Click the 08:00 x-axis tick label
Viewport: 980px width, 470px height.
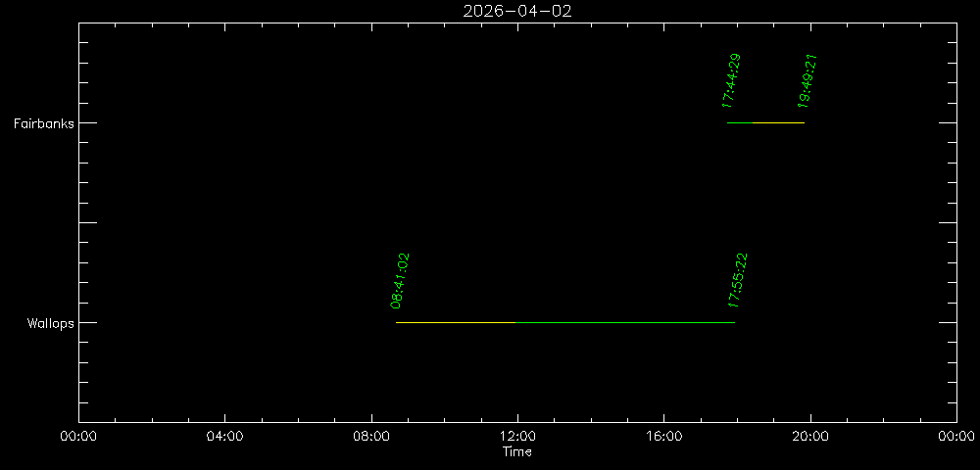[371, 437]
